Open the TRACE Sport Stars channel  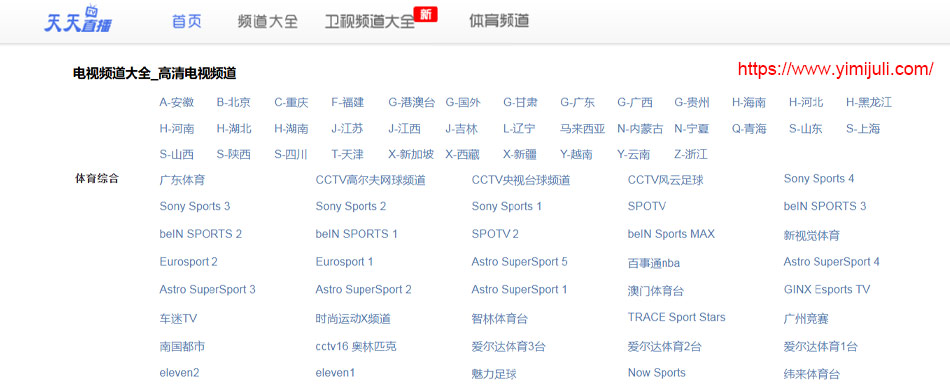(676, 317)
